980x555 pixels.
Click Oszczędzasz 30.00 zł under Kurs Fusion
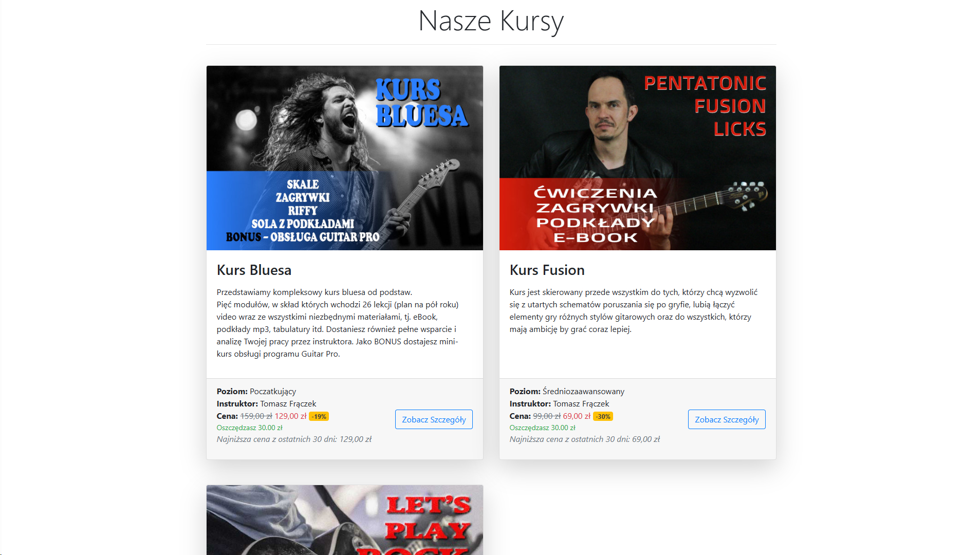click(x=542, y=428)
